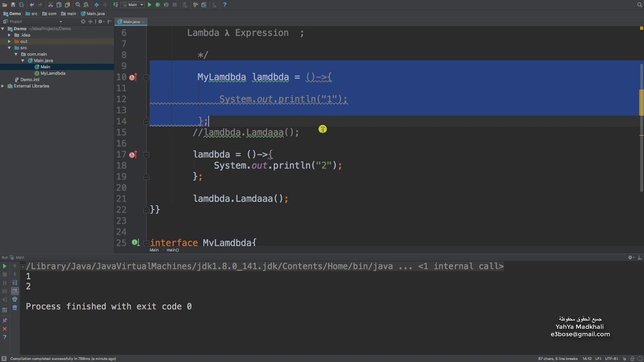The image size is (644, 362).
Task: Click the Open file toolbar icon
Action: (x=5, y=5)
